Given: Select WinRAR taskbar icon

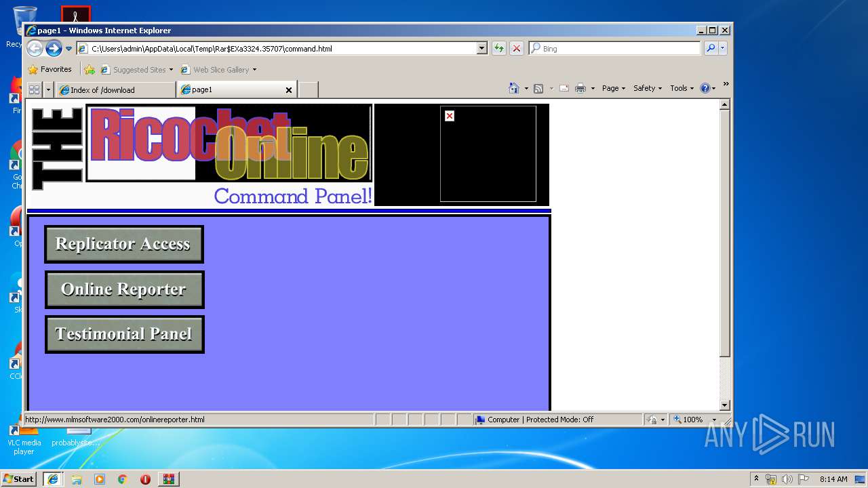Looking at the screenshot, I should tap(168, 479).
